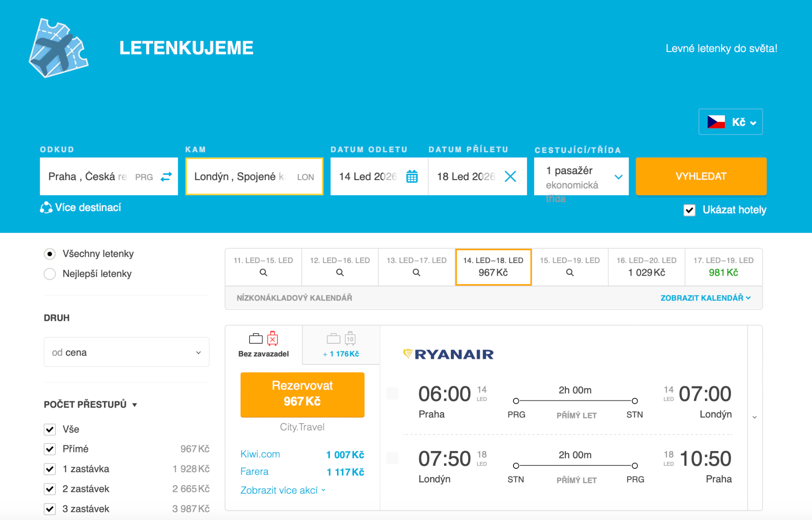The image size is (812, 520).
Task: Expand Zobrazit kalendář low-cost calendar
Action: [705, 298]
